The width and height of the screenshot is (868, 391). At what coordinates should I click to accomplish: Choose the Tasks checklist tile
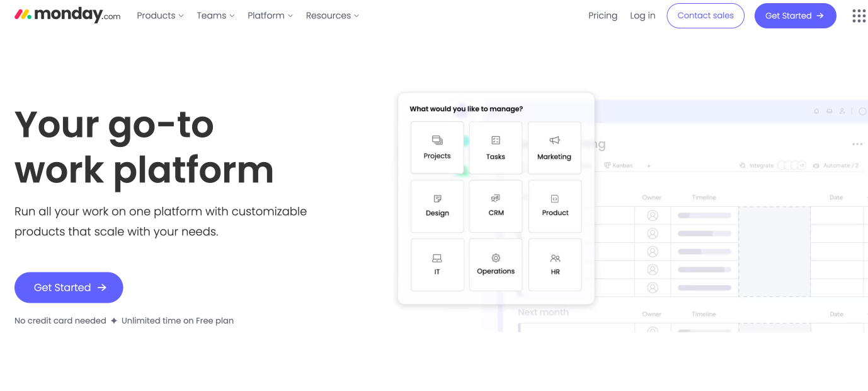(496, 148)
